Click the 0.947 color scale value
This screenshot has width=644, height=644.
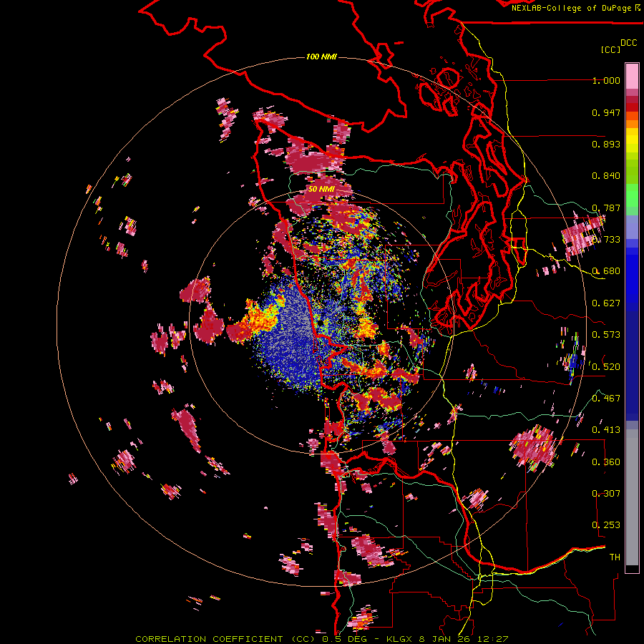(606, 112)
